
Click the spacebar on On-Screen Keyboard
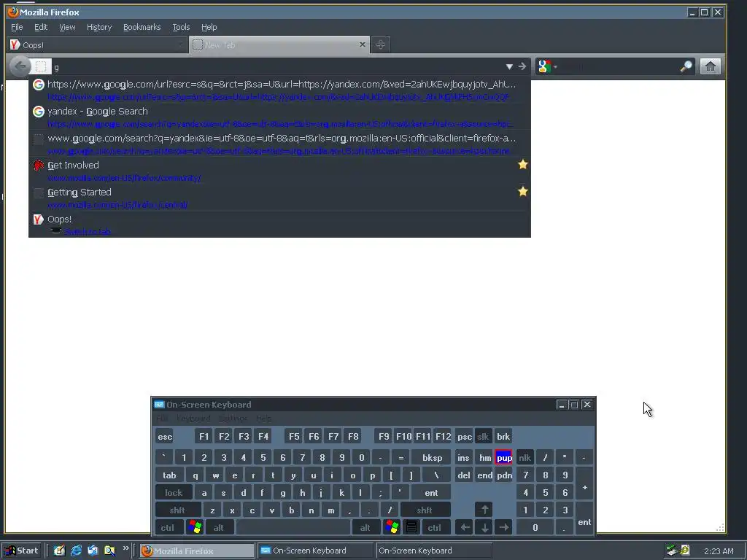[x=293, y=528]
